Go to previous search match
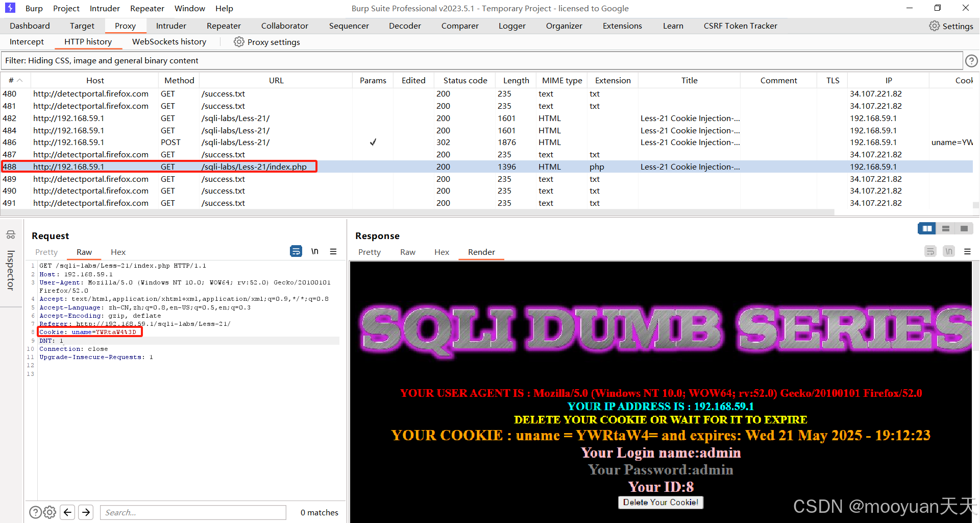This screenshot has width=980, height=523. tap(67, 512)
